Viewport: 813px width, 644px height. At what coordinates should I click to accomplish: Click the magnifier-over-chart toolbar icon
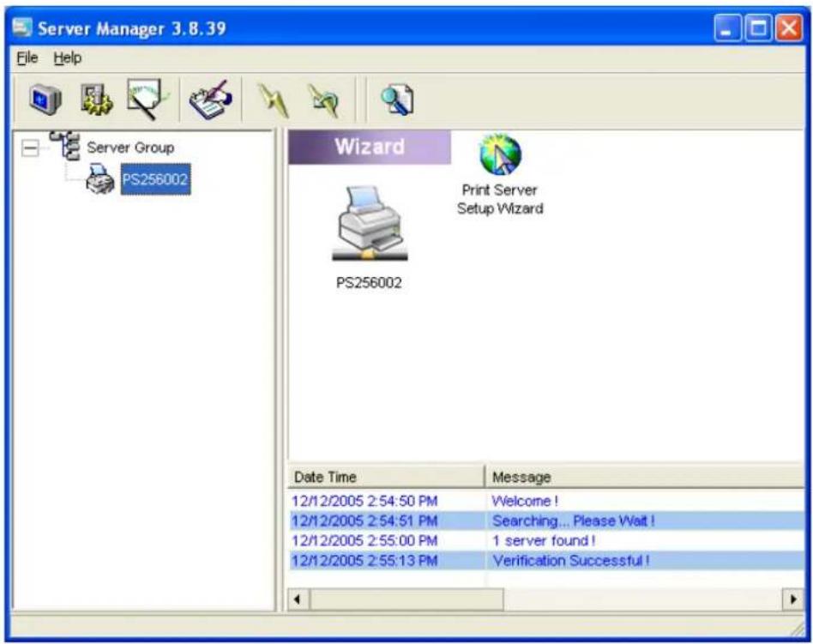point(148,99)
